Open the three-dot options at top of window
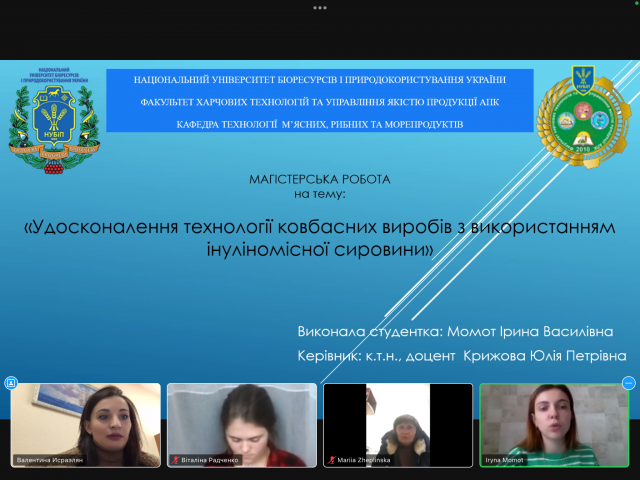The width and height of the screenshot is (640, 480). point(320,8)
